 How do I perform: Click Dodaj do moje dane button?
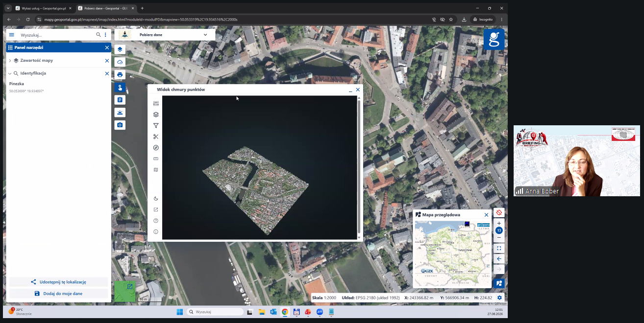pos(58,294)
